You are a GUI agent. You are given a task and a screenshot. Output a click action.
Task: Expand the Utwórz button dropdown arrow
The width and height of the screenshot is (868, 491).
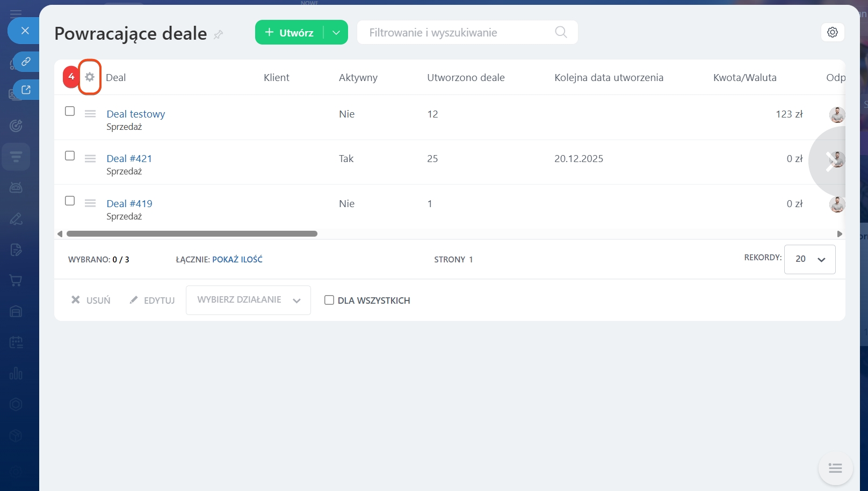tap(336, 33)
